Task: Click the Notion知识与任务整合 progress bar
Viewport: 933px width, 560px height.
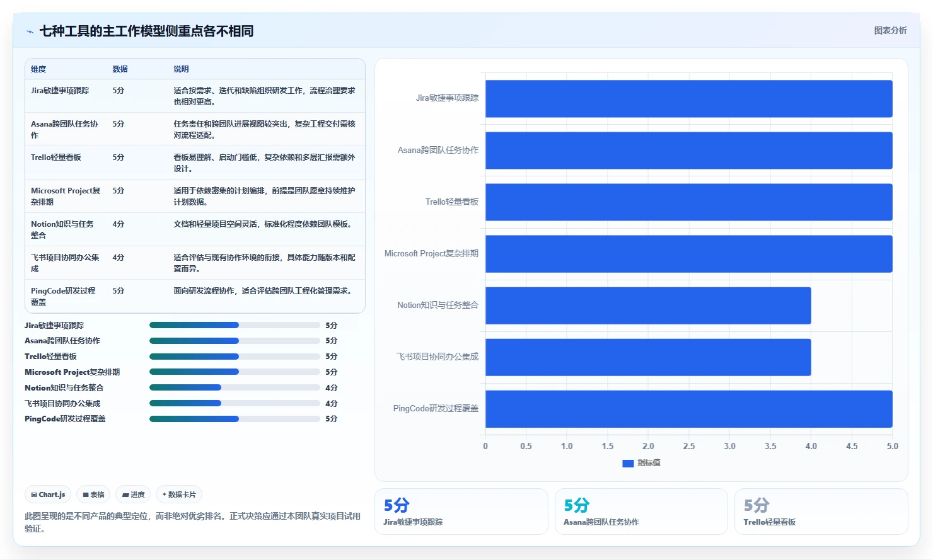Action: point(235,387)
